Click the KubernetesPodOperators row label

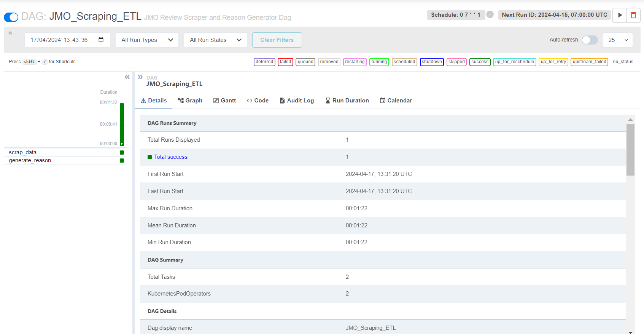[x=179, y=294]
